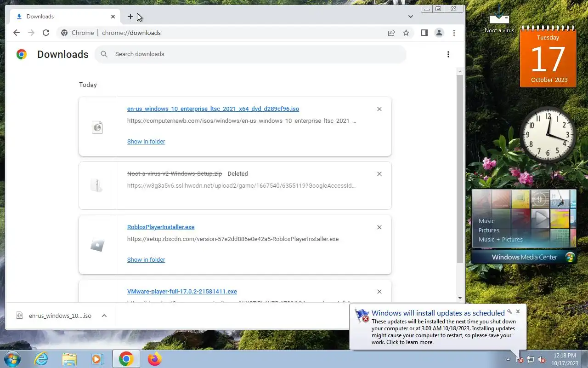Click the calendar gadget showing October 17
This screenshot has width=588, height=368.
click(x=548, y=57)
